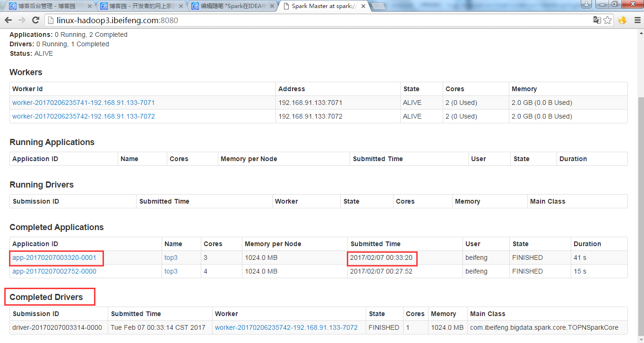Go forward to the next page
Viewport: 644px width, 343px height.
click(22, 20)
